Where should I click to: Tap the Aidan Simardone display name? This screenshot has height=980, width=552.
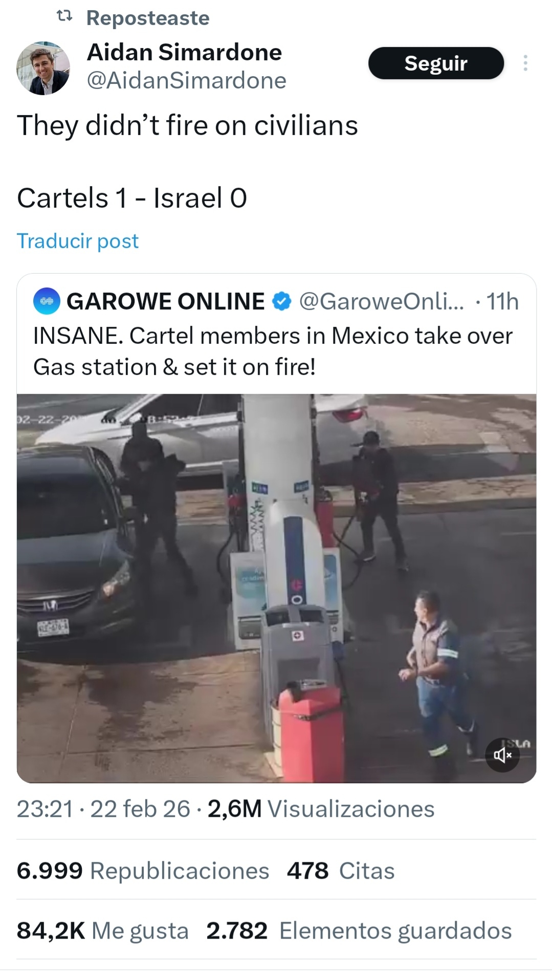coord(184,52)
